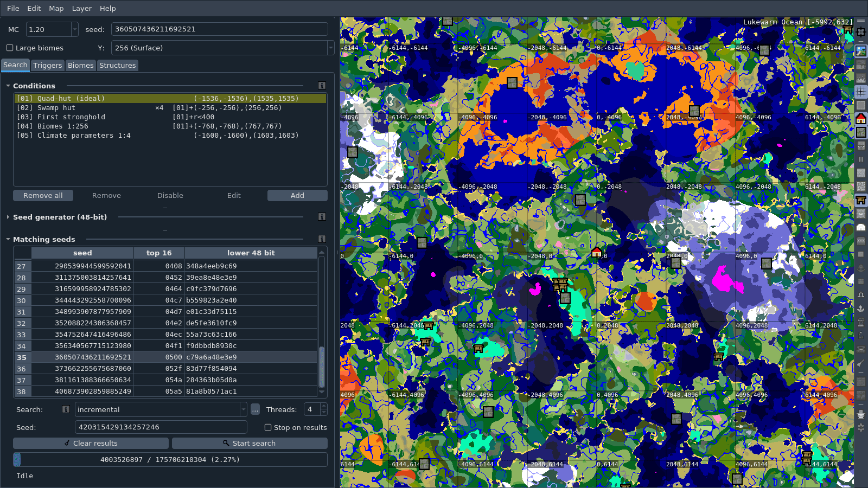
Task: Open the File menu
Action: 13,8
